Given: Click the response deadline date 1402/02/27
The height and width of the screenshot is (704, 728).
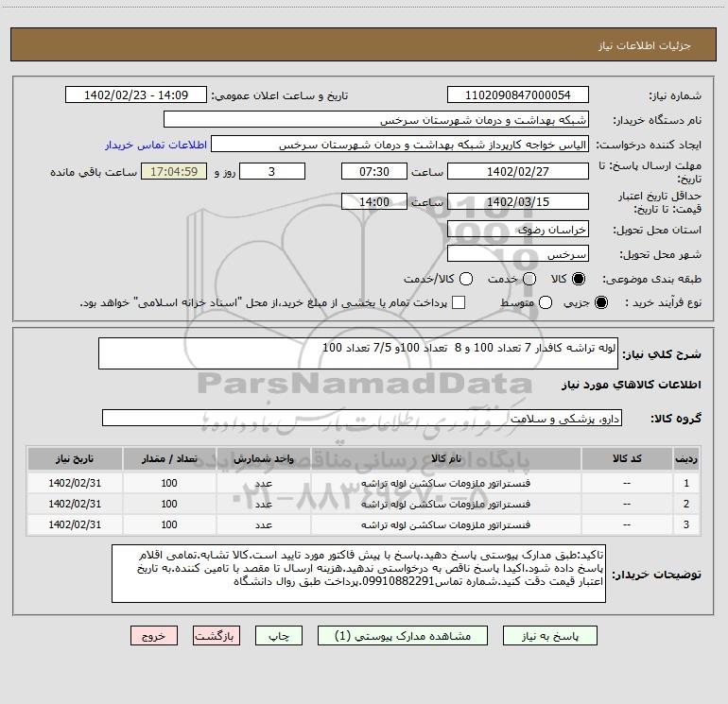Looking at the screenshot, I should coord(518,171).
